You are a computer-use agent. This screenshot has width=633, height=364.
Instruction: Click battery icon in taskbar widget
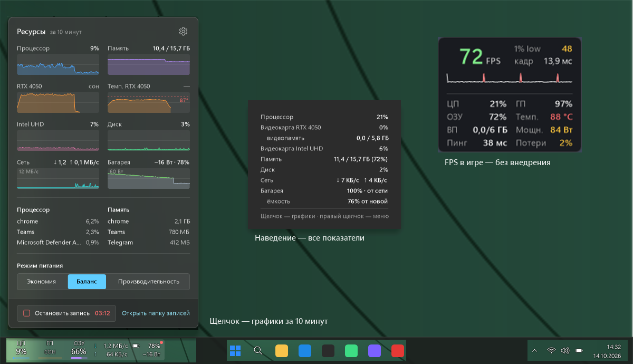point(136,346)
